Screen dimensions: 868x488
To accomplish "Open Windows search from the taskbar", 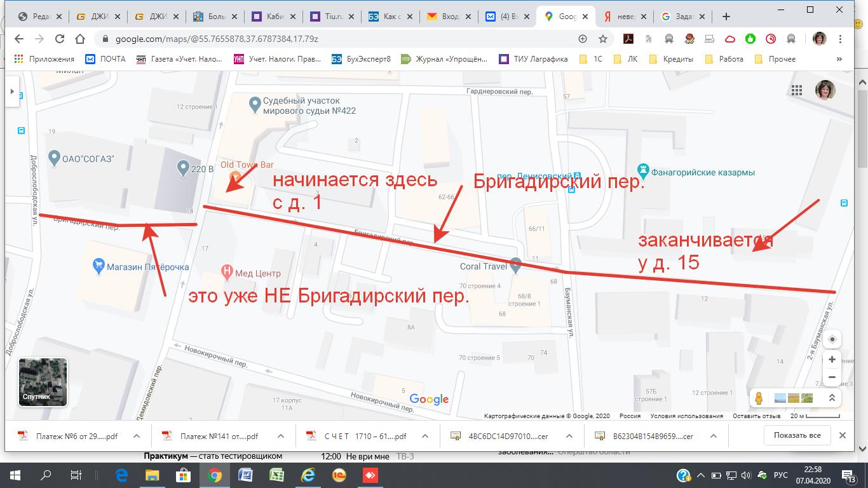I will click(46, 475).
